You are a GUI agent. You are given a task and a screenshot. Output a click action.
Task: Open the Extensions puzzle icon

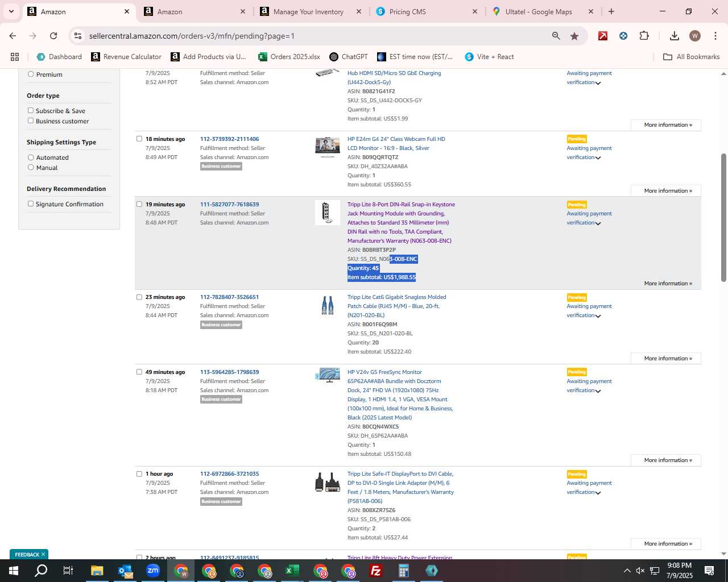click(x=644, y=36)
